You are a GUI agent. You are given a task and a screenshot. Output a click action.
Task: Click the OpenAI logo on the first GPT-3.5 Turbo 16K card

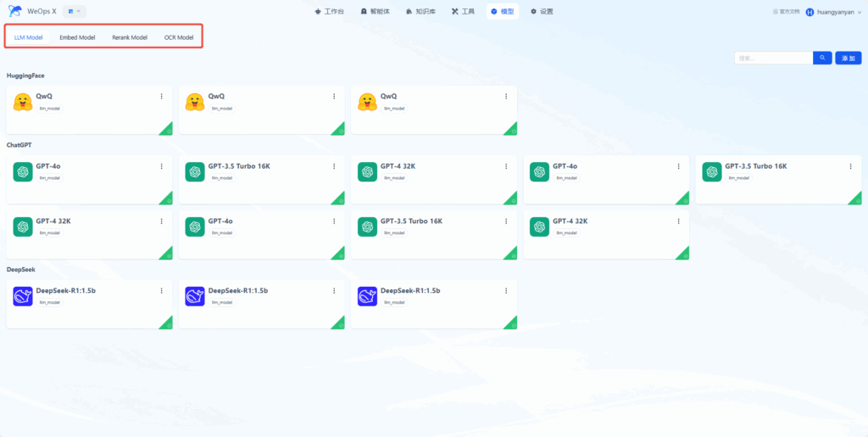pos(195,171)
